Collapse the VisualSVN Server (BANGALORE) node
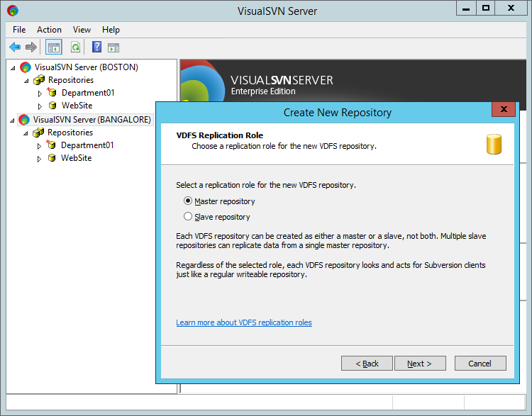The height and width of the screenshot is (416, 532). [x=12, y=120]
